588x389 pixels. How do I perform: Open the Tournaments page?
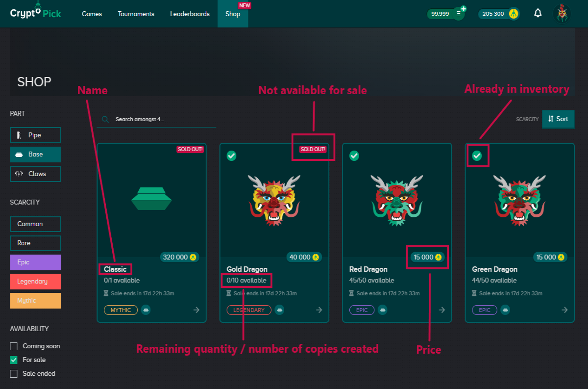pyautogui.click(x=136, y=14)
